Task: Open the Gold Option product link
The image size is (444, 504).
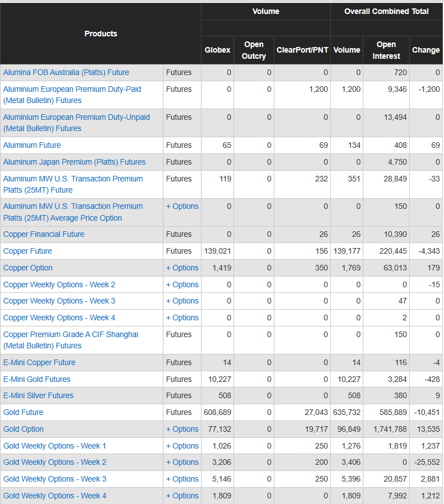Action: coord(24,429)
